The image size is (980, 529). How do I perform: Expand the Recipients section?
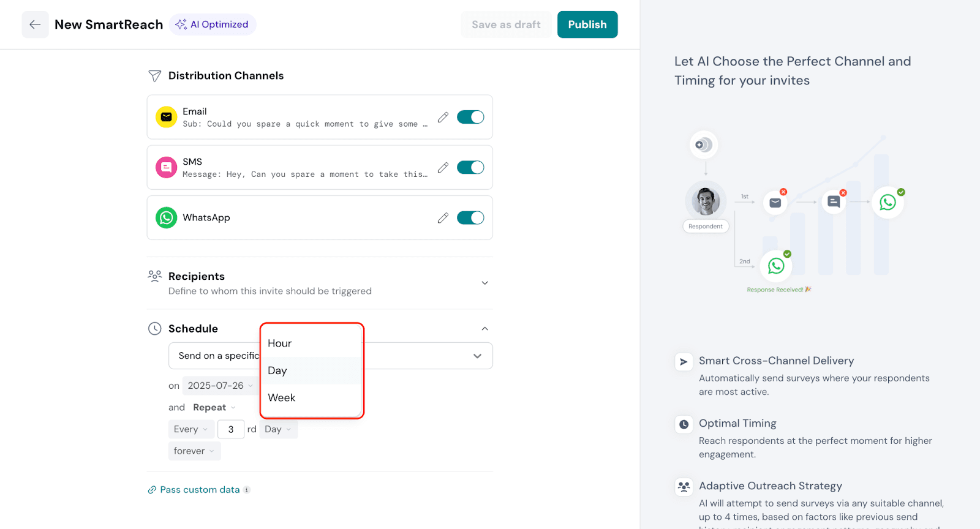(x=484, y=283)
